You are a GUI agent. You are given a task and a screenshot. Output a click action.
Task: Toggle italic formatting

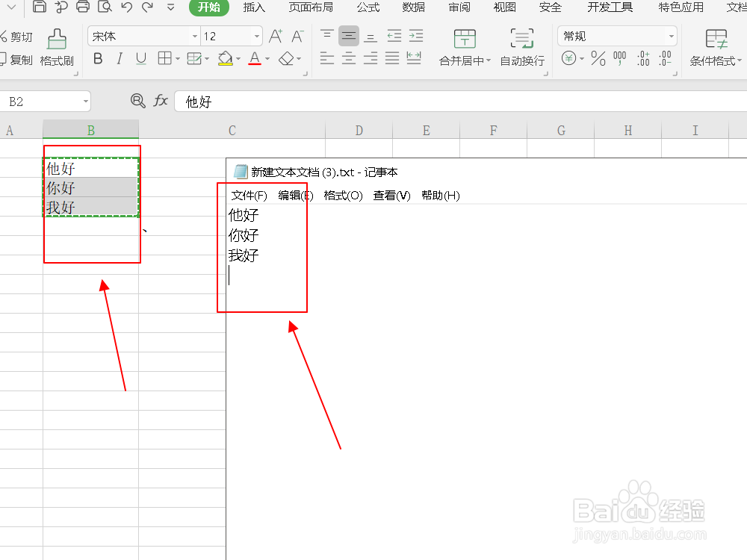click(x=120, y=60)
